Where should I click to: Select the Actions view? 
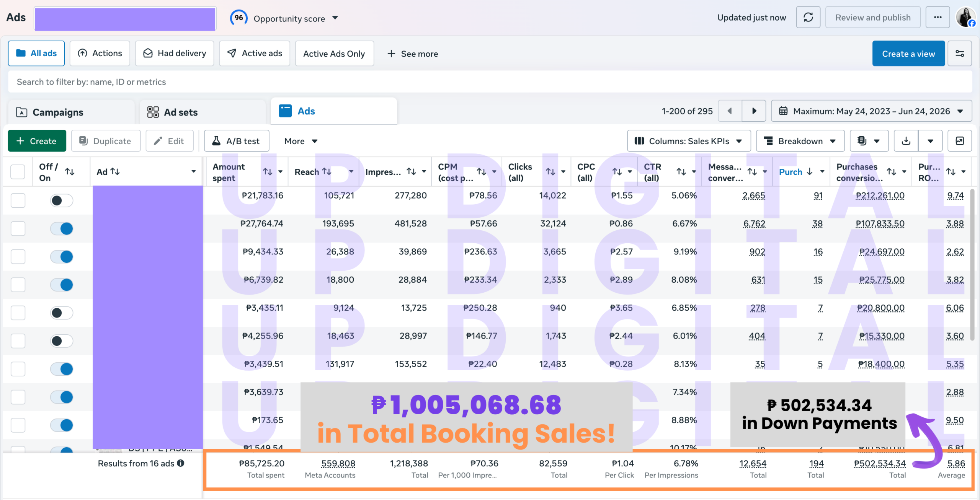100,53
